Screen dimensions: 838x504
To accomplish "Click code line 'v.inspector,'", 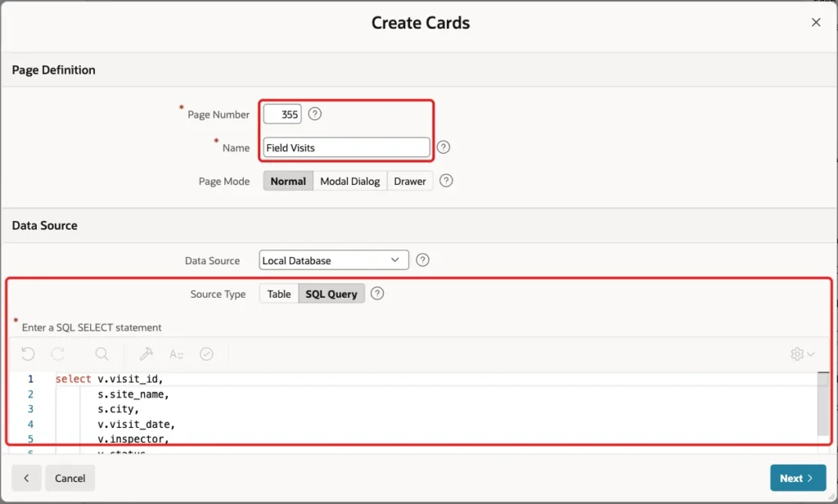I will click(133, 439).
